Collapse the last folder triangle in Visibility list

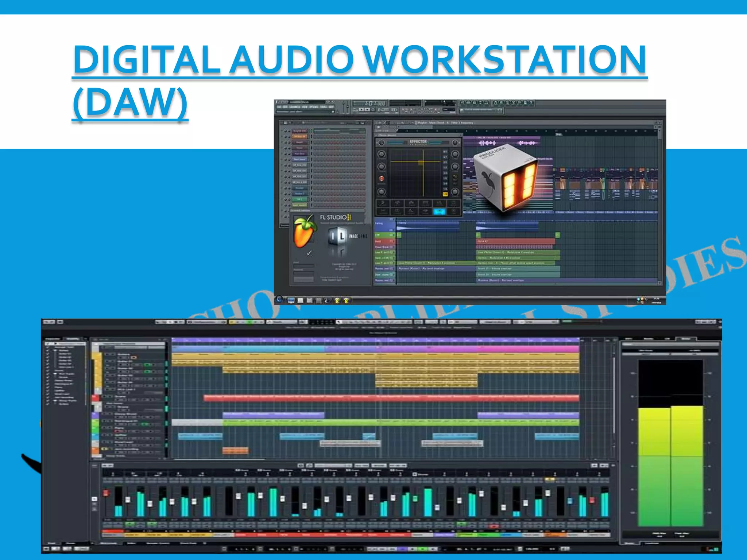point(56,401)
